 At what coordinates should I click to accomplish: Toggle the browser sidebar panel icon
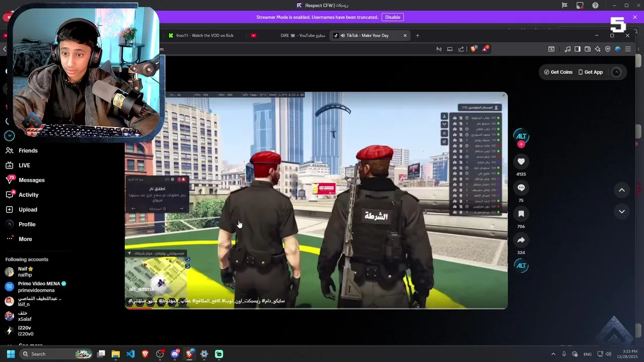tap(578, 49)
